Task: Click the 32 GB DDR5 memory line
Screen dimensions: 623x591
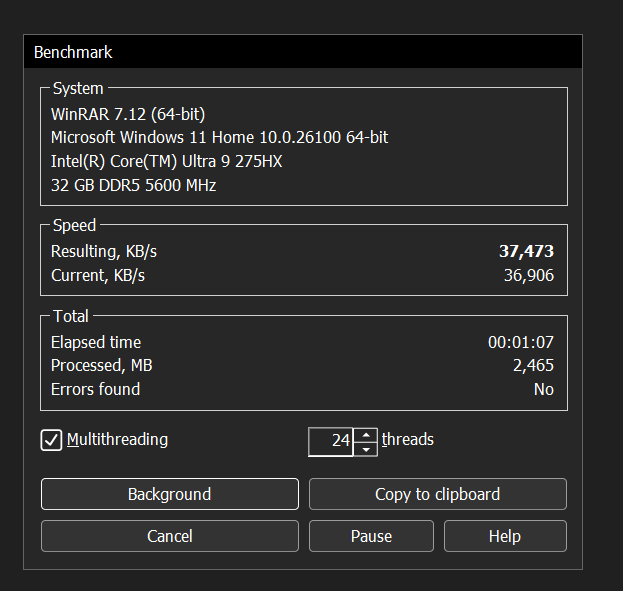Action: (x=134, y=185)
